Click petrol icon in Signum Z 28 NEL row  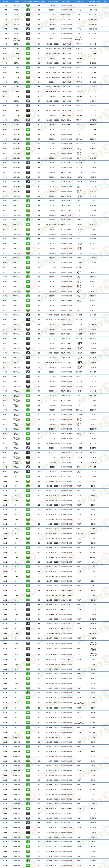click(28, 148)
